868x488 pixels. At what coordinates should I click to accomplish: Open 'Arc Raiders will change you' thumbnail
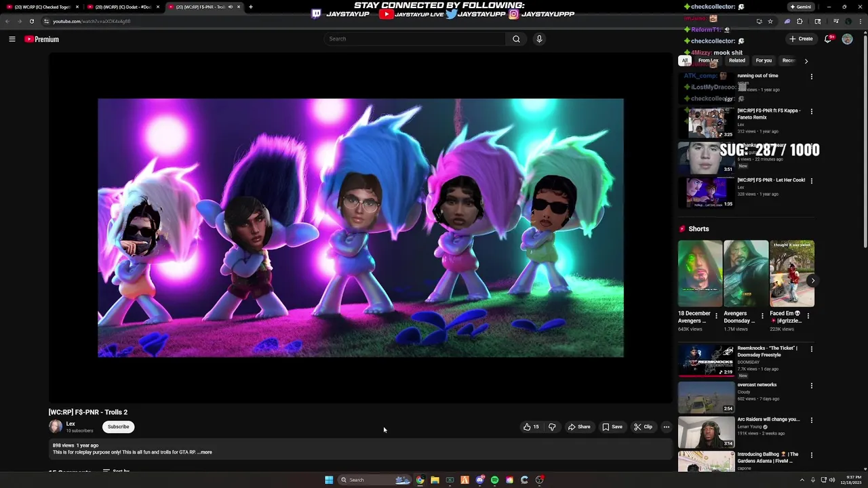(x=706, y=432)
